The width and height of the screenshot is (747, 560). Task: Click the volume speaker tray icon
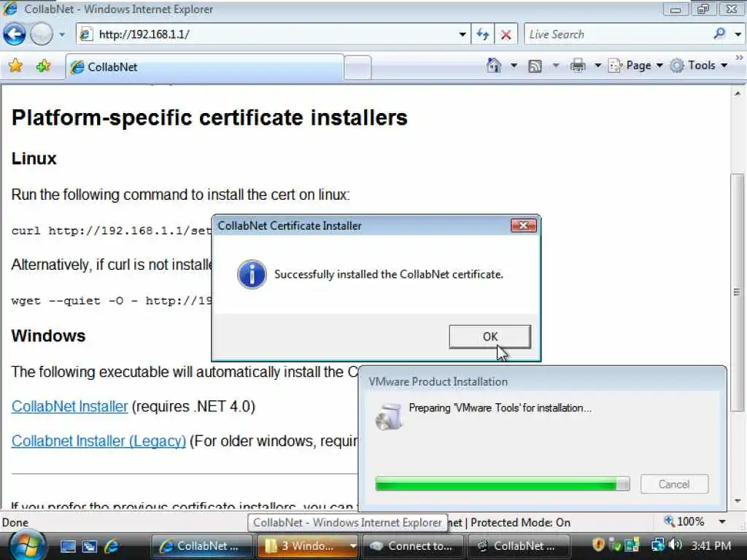pyautogui.click(x=676, y=544)
